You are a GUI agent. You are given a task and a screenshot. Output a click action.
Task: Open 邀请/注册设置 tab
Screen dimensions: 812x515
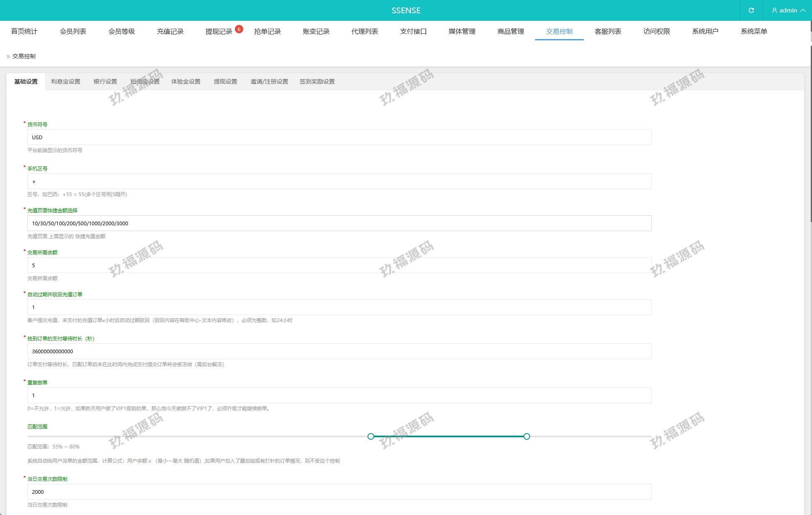[269, 81]
